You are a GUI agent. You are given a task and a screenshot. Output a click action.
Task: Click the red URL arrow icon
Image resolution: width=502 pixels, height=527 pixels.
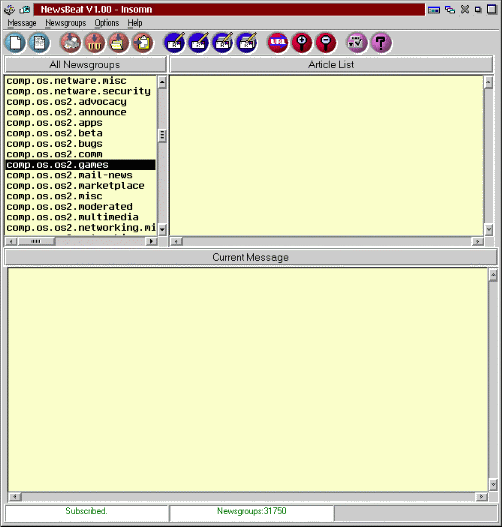click(278, 43)
